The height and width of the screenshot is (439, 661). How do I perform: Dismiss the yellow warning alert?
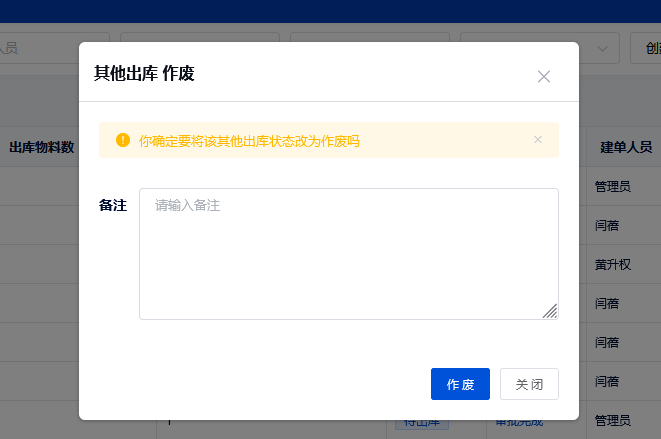538,140
